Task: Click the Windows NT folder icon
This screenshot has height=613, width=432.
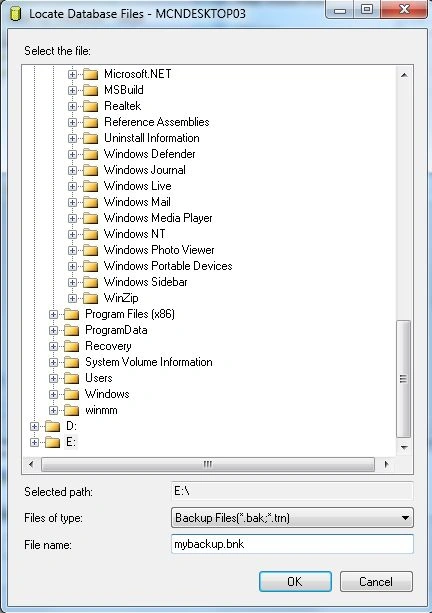Action: point(90,235)
